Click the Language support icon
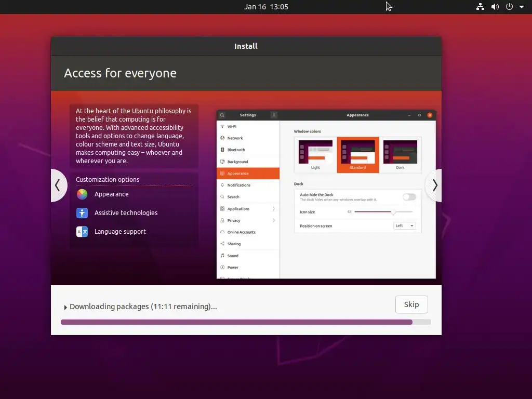This screenshot has width=532, height=399. pos(82,231)
